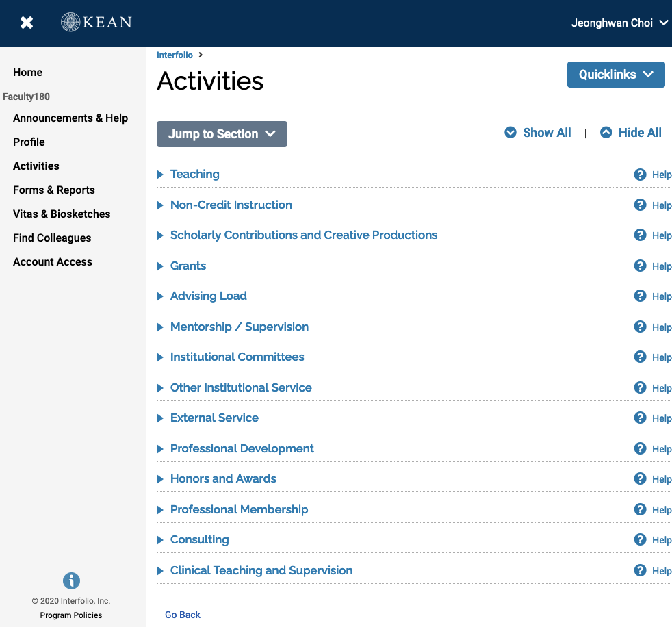Expand the Consulting section triangle

click(160, 539)
